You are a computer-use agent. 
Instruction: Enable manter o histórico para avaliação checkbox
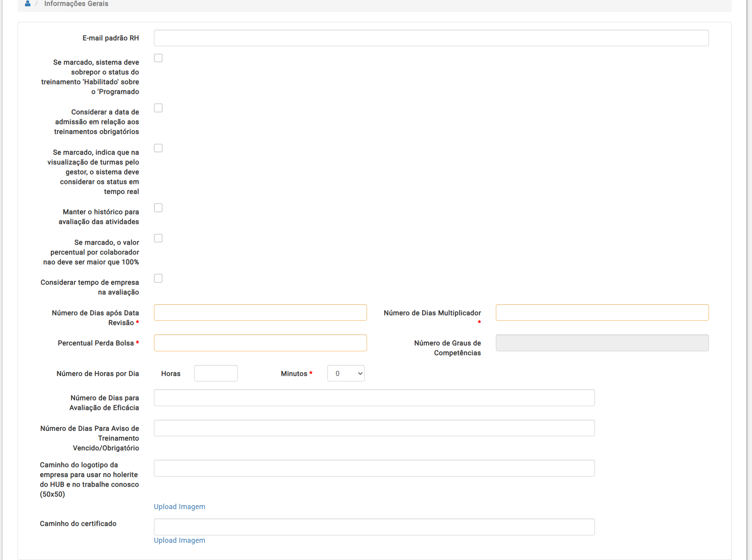click(158, 208)
